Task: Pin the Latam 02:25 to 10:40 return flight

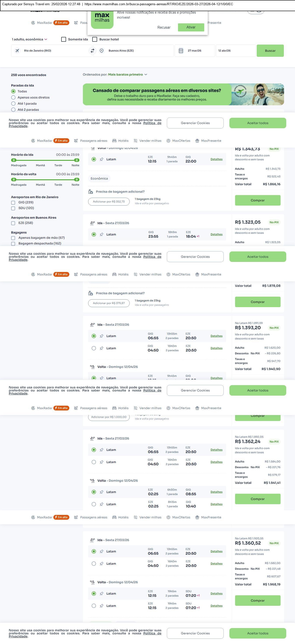Action: [102, 504]
